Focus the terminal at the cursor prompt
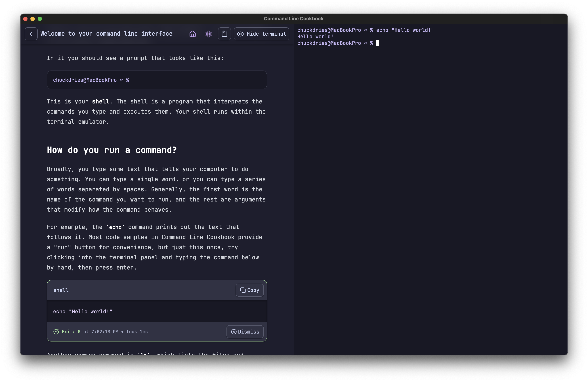This screenshot has width=588, height=382. point(378,43)
